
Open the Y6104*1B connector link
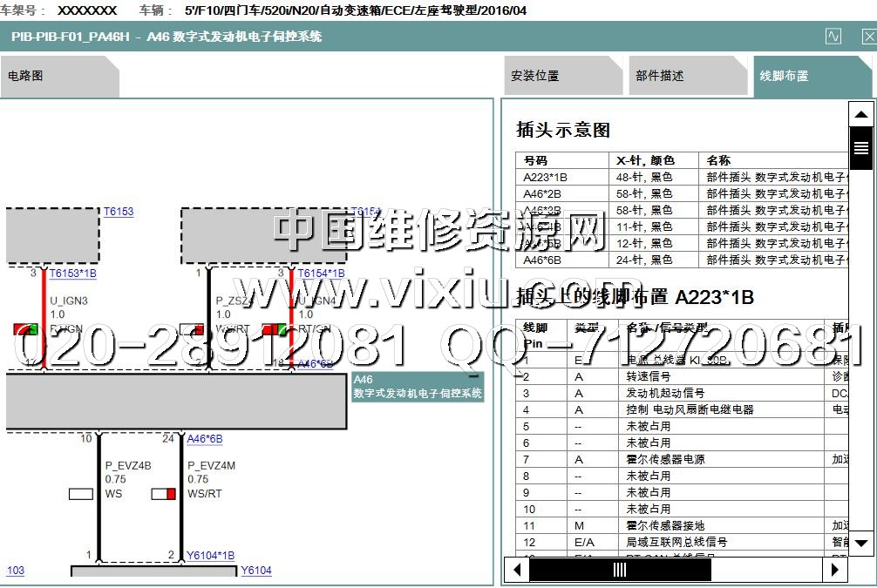(x=210, y=556)
